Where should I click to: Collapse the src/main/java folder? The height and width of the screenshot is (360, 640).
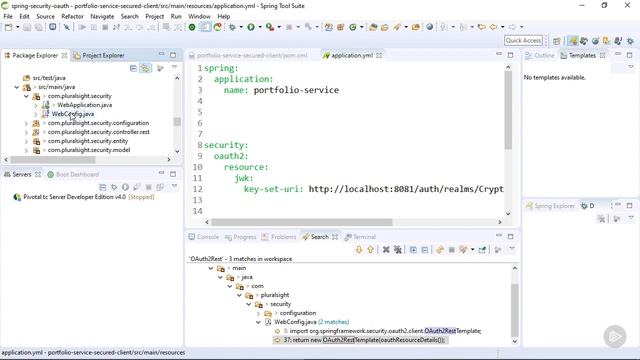coord(17,87)
